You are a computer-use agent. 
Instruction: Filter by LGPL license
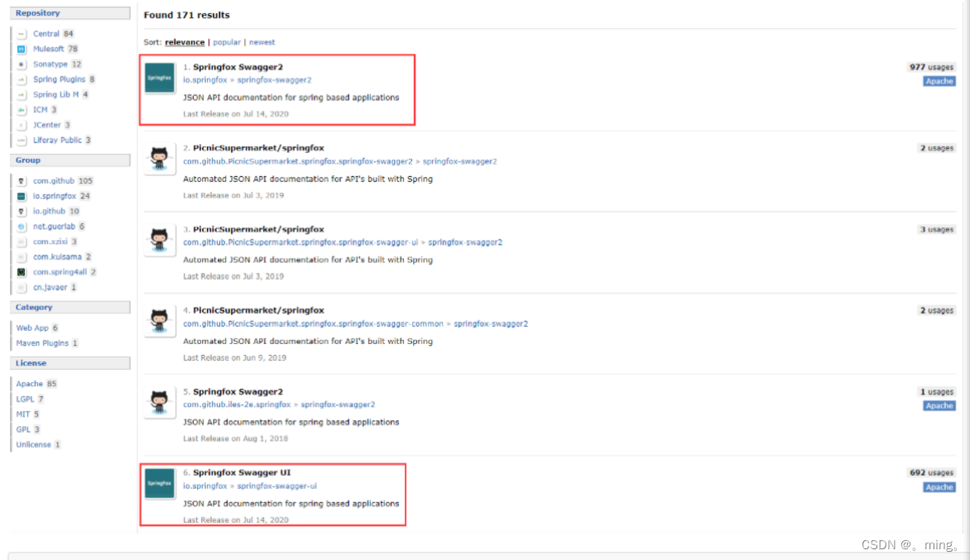click(26, 400)
